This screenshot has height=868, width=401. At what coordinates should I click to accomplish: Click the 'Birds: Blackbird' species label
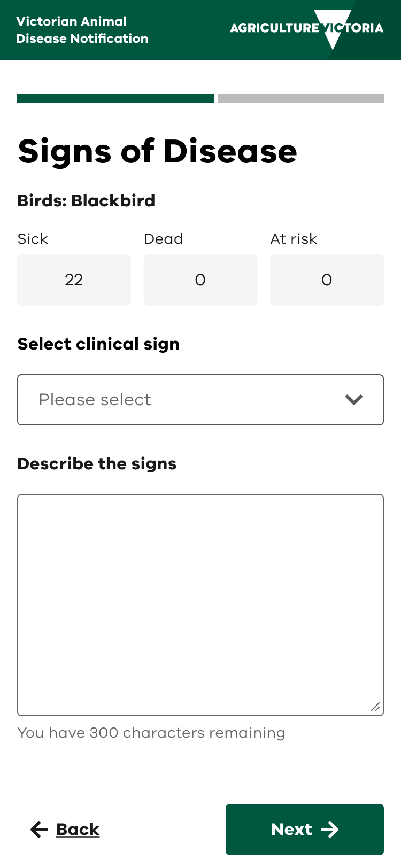(86, 200)
